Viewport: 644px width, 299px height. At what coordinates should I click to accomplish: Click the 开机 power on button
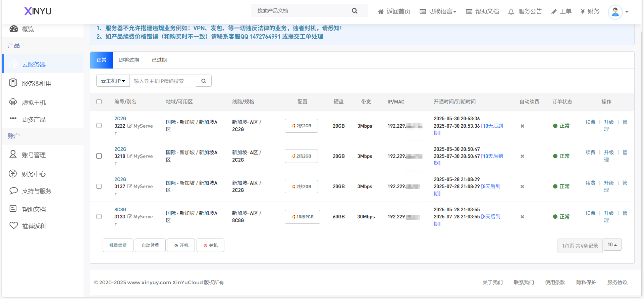coord(181,245)
